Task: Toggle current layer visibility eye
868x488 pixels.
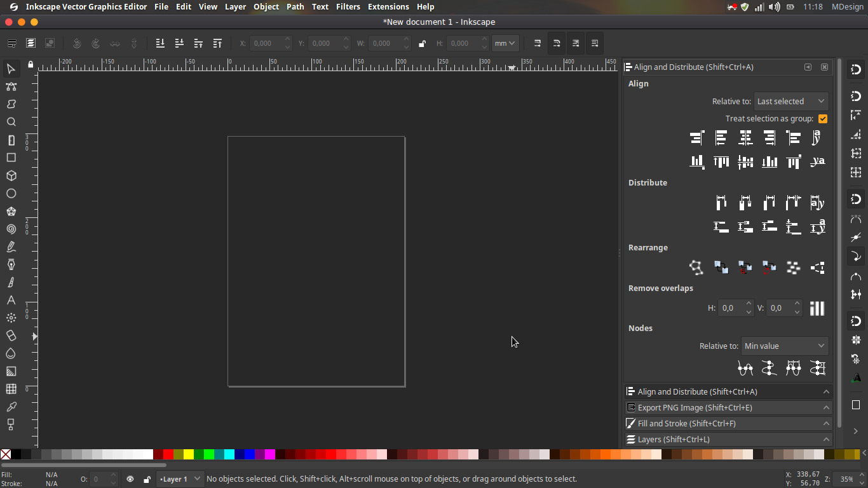Action: pos(130,479)
